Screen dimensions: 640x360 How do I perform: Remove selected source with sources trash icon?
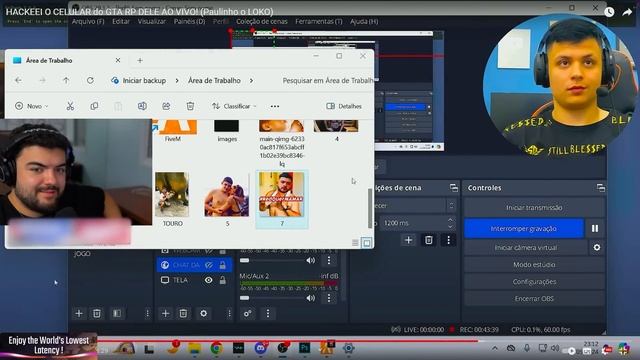183,313
